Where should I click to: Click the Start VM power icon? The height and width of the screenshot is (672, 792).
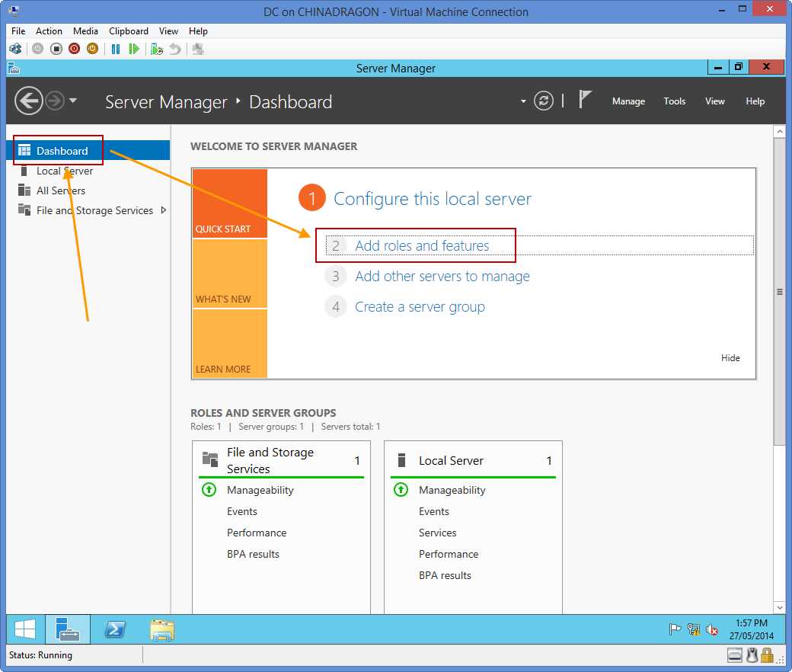(x=38, y=49)
